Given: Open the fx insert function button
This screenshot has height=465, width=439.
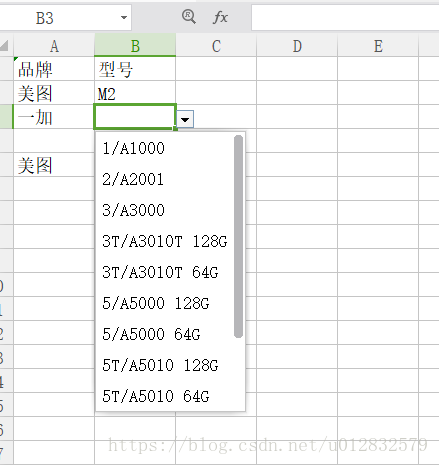Looking at the screenshot, I should (x=220, y=17).
